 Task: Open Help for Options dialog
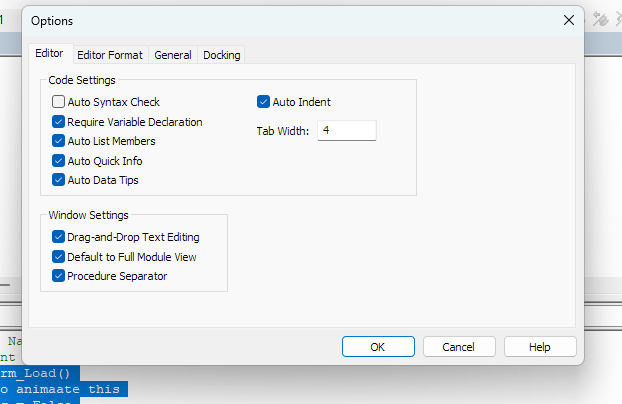click(x=540, y=347)
